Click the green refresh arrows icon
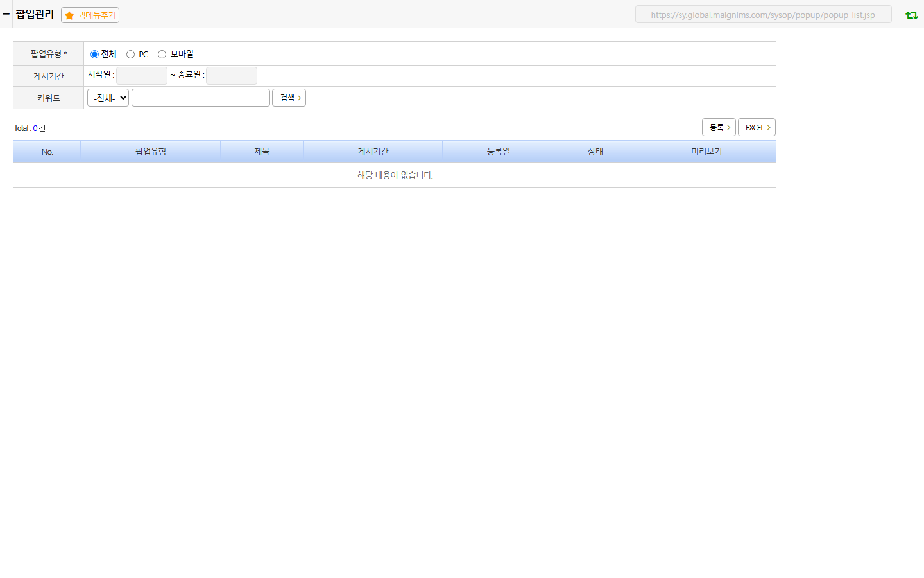The image size is (924, 578). pos(911,15)
